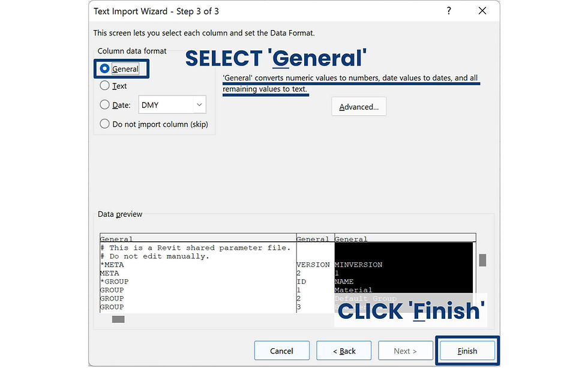This screenshot has width=588, height=368.
Task: Select Do not import column (skip)
Action: click(x=104, y=124)
